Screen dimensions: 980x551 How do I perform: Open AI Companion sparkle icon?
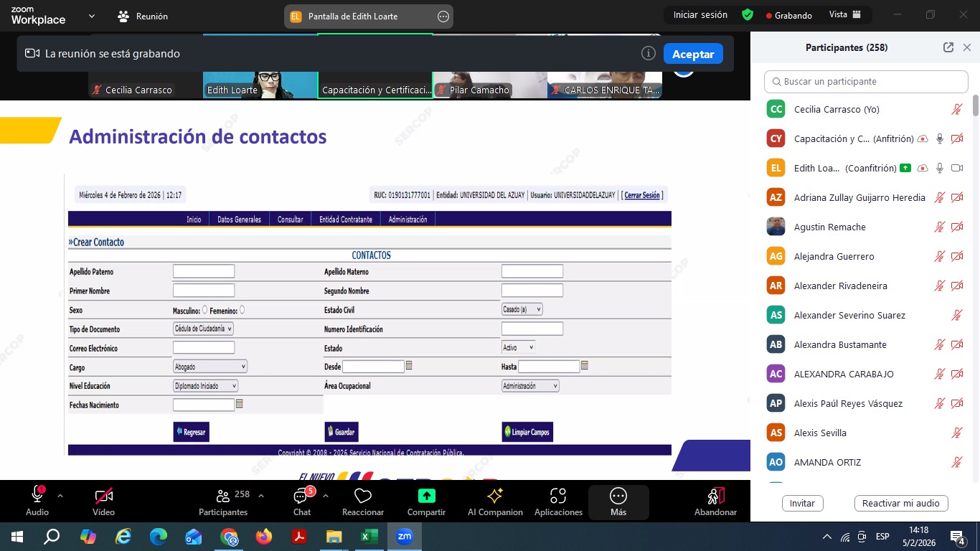495,496
